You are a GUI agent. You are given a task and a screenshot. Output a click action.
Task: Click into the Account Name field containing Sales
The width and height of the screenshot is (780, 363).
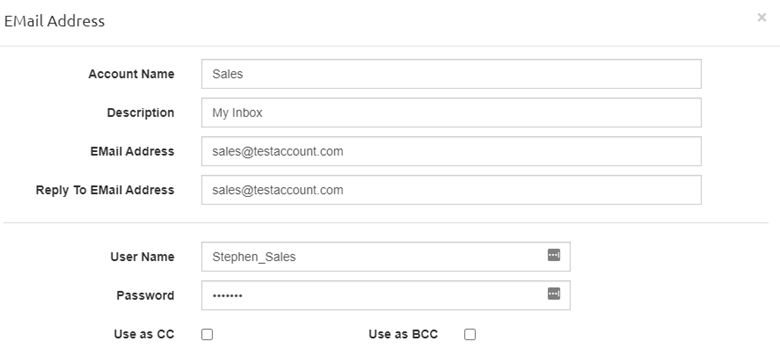451,74
